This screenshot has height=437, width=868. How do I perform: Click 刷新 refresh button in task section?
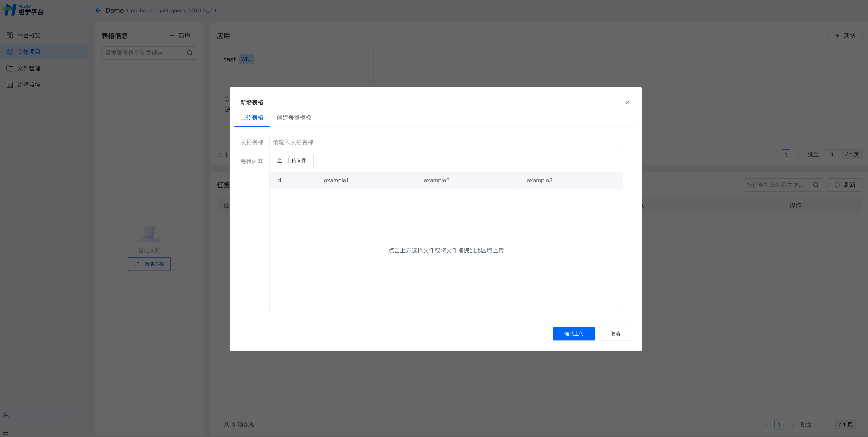tap(844, 185)
